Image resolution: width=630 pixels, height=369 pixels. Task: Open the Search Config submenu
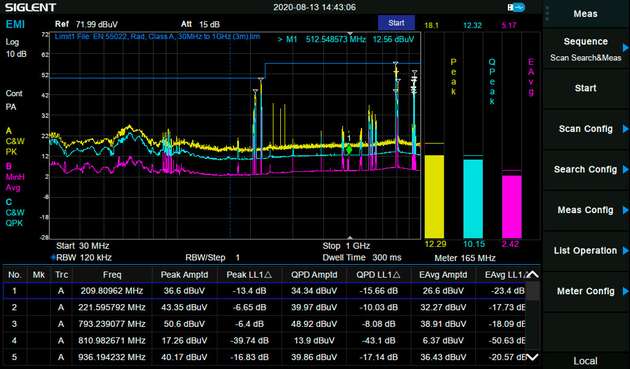(x=585, y=169)
